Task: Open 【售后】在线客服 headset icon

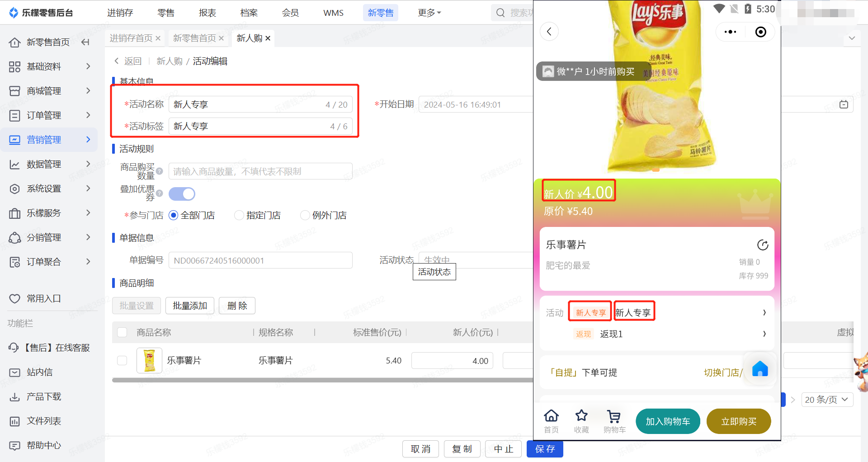Action: coord(14,348)
